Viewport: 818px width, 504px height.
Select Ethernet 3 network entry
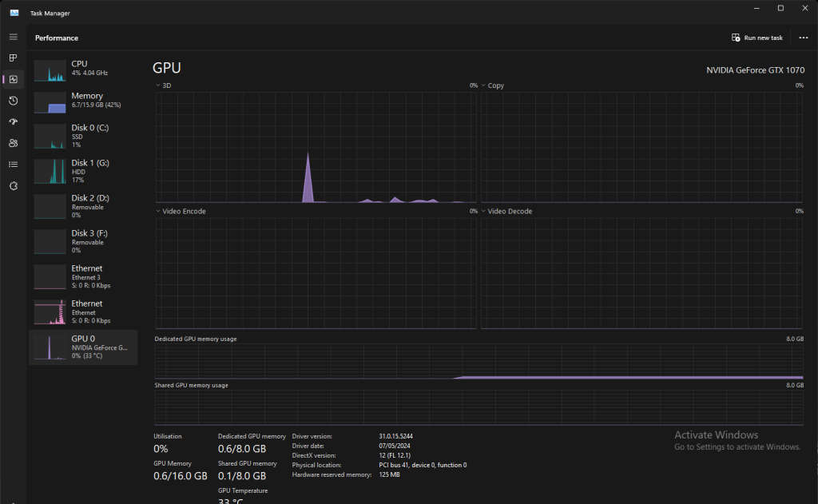coord(83,276)
